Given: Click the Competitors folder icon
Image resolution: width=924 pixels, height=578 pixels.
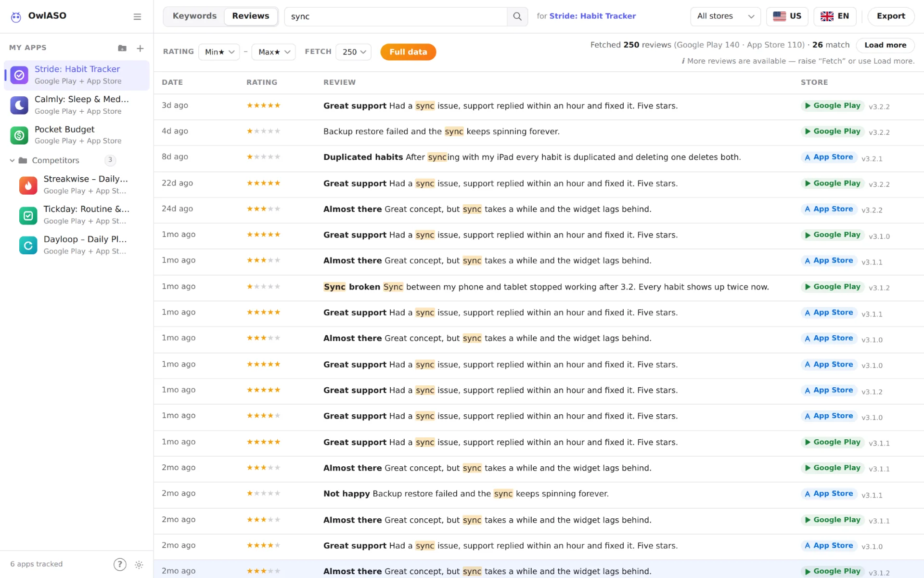Looking at the screenshot, I should tap(23, 160).
